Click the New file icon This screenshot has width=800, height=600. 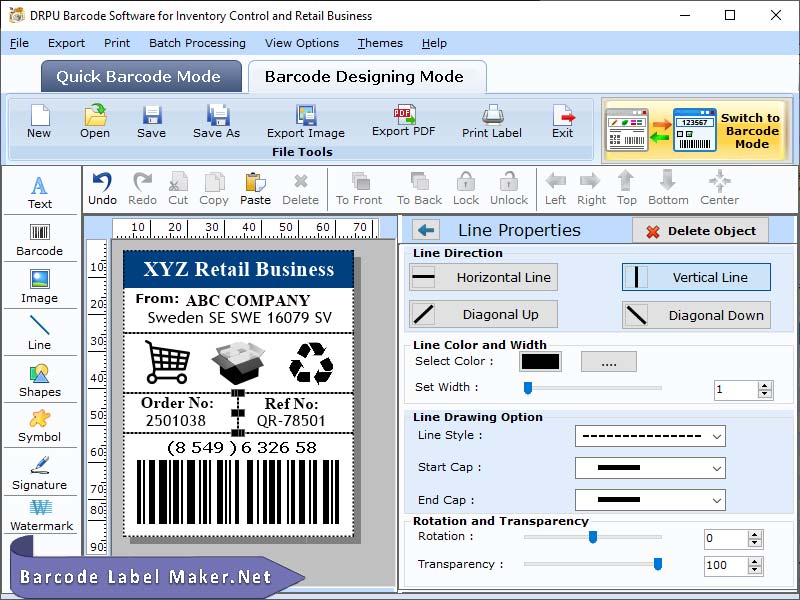[39, 121]
